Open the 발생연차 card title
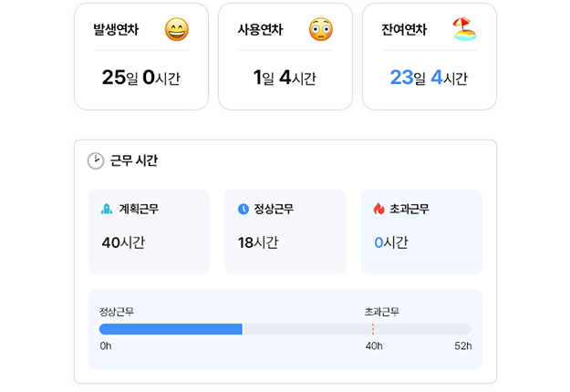The image size is (570, 392). point(116,30)
